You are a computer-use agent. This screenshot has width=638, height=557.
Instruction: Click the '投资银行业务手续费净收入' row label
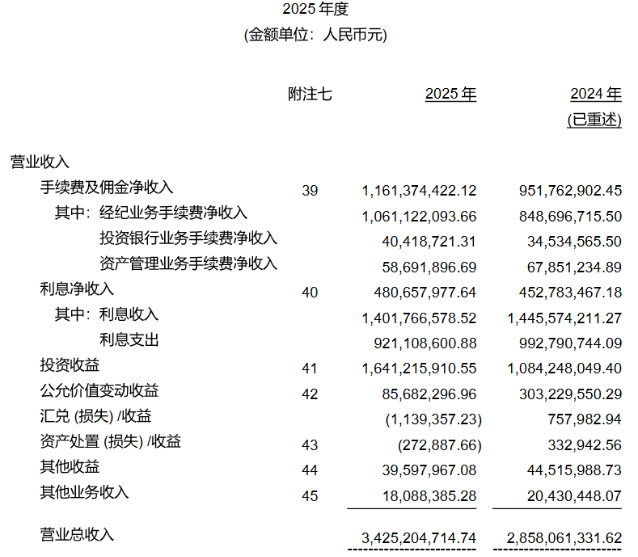pos(188,238)
